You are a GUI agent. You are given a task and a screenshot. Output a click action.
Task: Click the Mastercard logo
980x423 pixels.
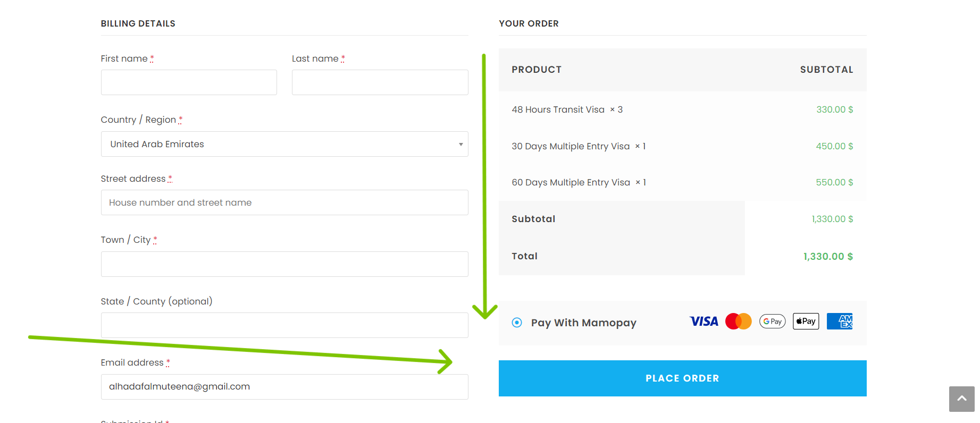point(739,322)
